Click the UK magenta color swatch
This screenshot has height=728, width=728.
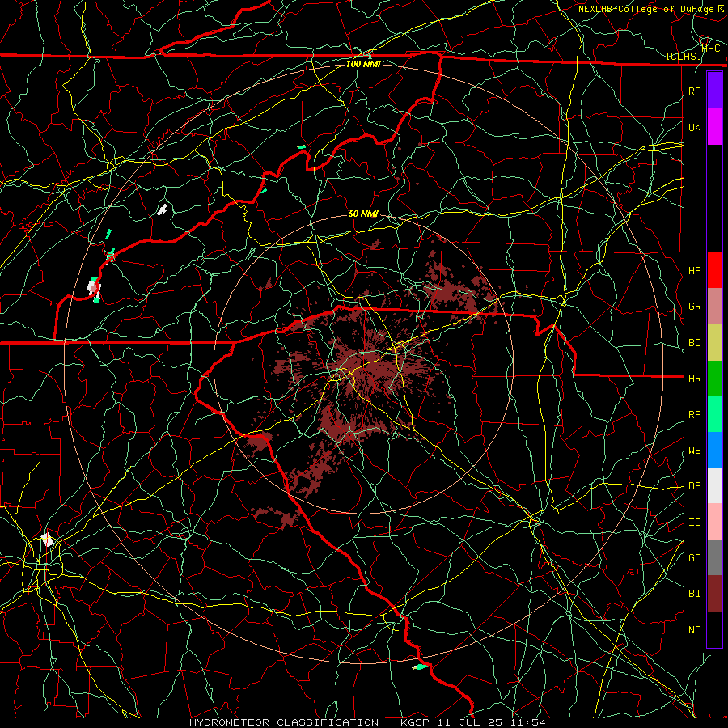pos(714,127)
